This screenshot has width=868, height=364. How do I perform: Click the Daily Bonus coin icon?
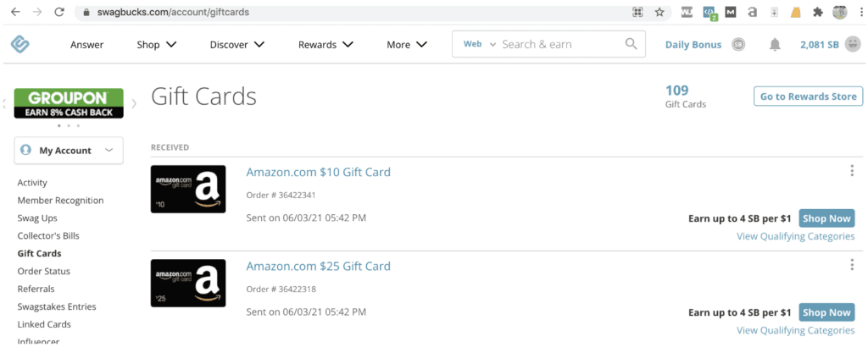tap(738, 45)
